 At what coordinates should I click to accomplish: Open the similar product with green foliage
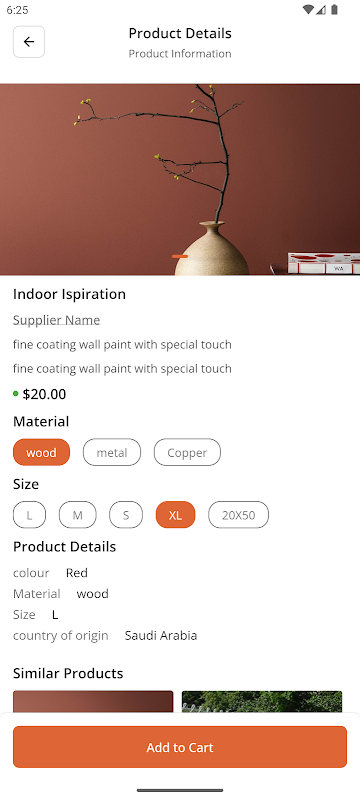(262, 702)
